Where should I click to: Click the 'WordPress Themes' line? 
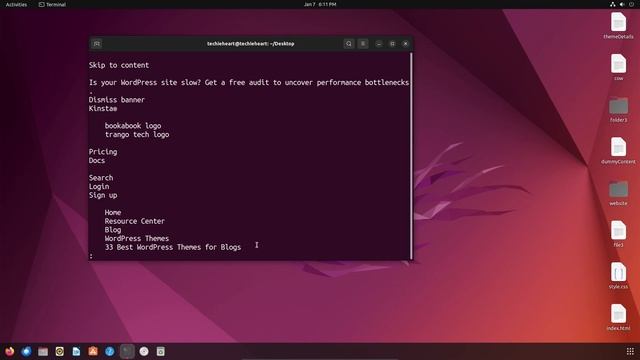137,238
